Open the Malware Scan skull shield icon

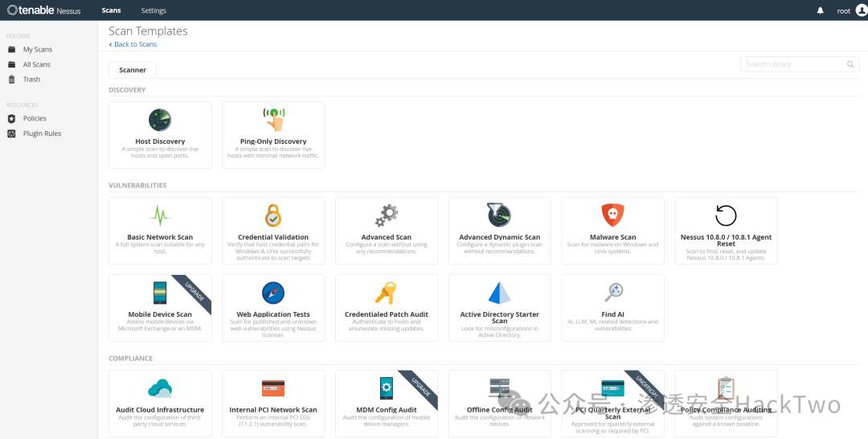click(x=612, y=215)
